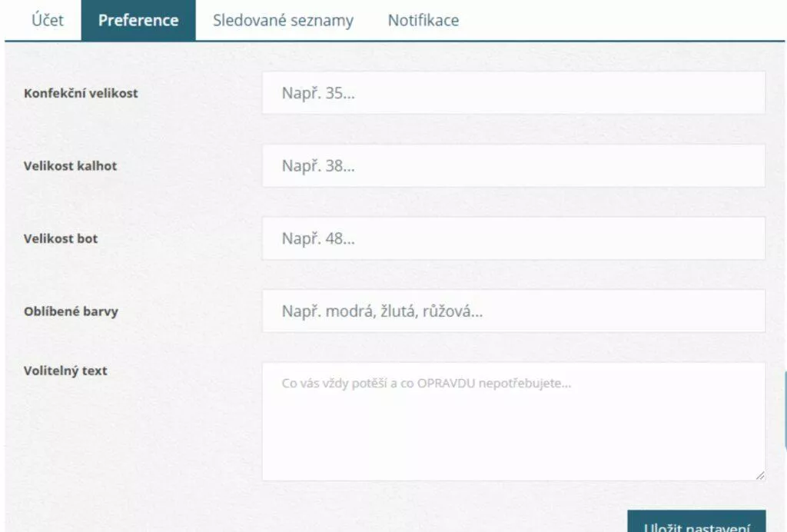Click into the Velikost kalhot field
This screenshot has height=532, width=787.
pyautogui.click(x=513, y=165)
